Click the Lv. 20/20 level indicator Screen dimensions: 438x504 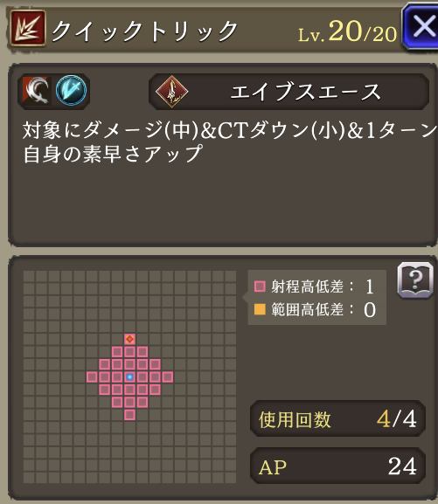pyautogui.click(x=348, y=32)
